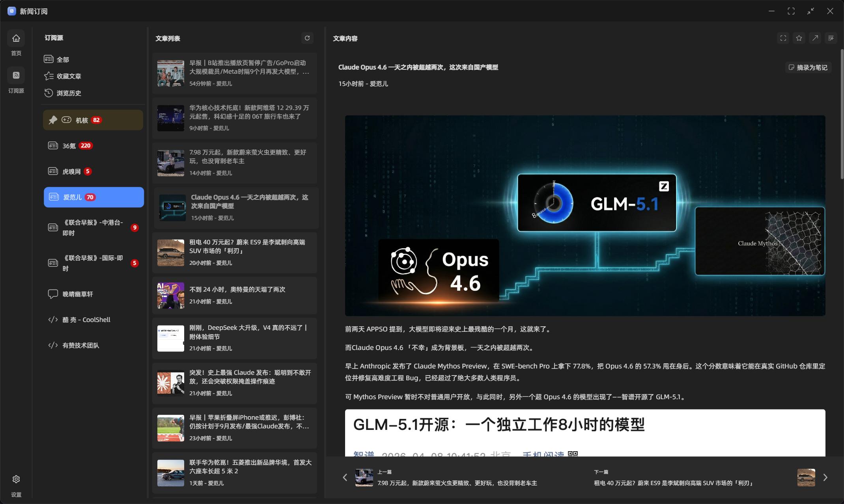Select the 36氪 feed

click(69, 146)
